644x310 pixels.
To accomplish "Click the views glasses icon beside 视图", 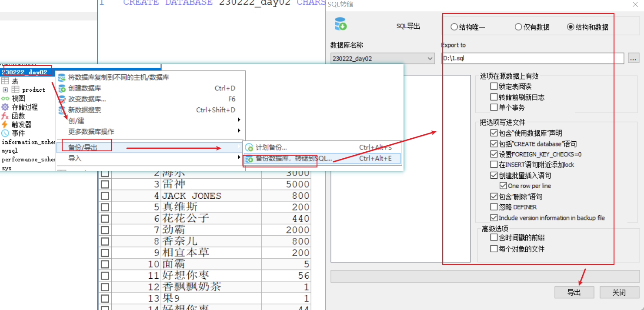I will pyautogui.click(x=5, y=98).
